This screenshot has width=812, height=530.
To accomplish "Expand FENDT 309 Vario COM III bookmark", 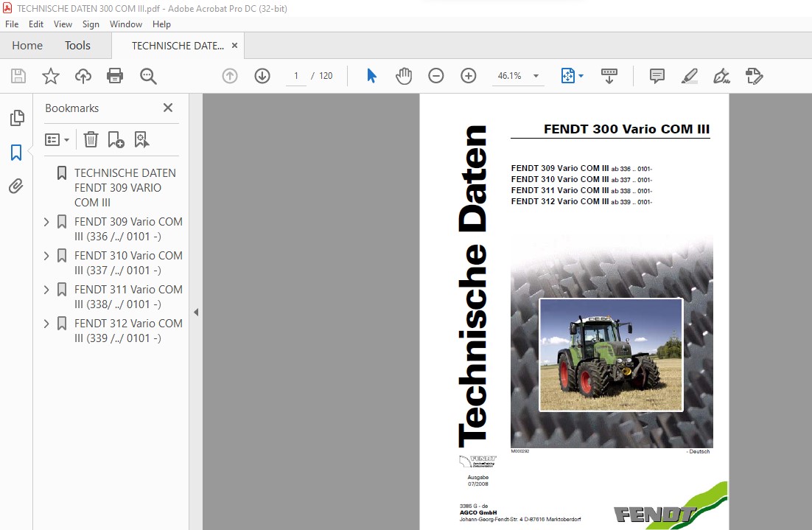I will (46, 223).
